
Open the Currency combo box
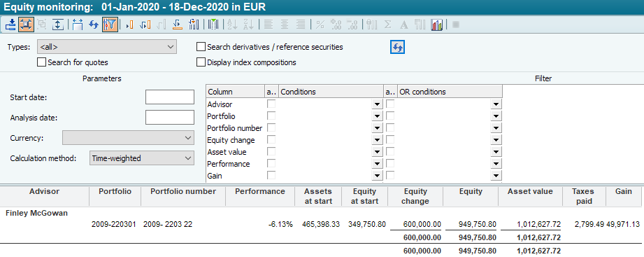[x=128, y=138]
